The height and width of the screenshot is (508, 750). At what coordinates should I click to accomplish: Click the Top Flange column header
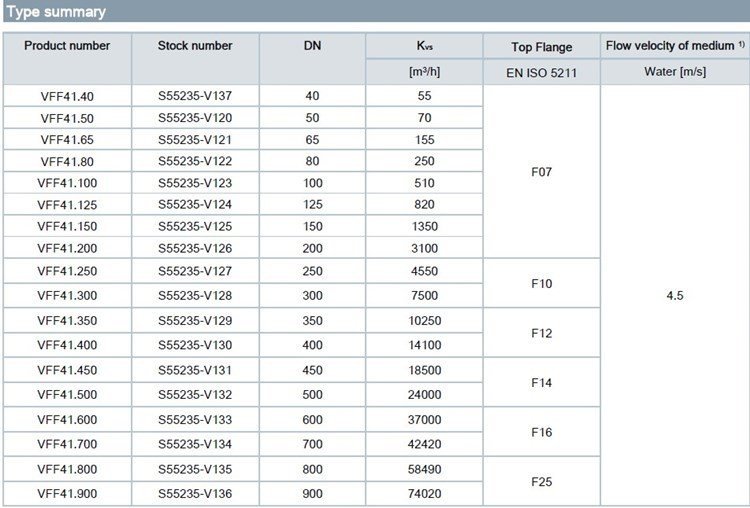[541, 47]
